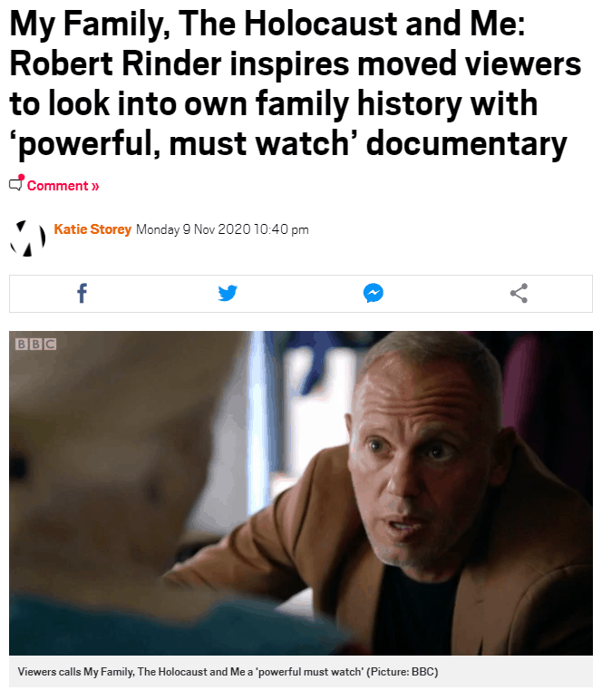Open the main article photo

coord(301,493)
